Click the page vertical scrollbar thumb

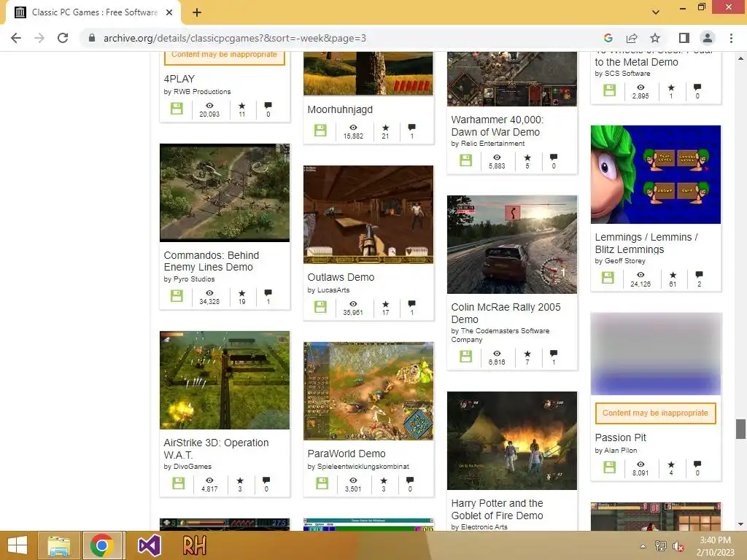click(x=740, y=429)
